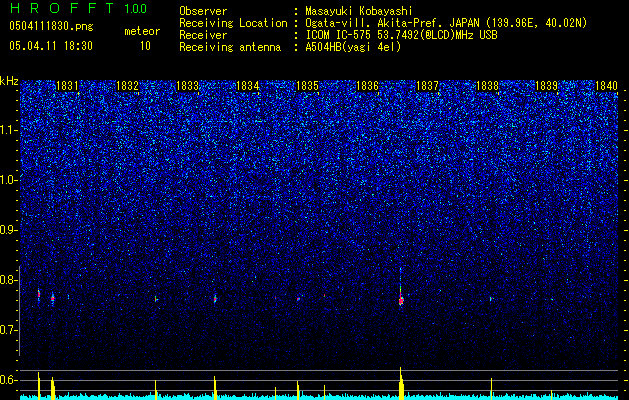Click the 1.1 kHz frequency label
The image size is (629, 400).
pos(9,130)
